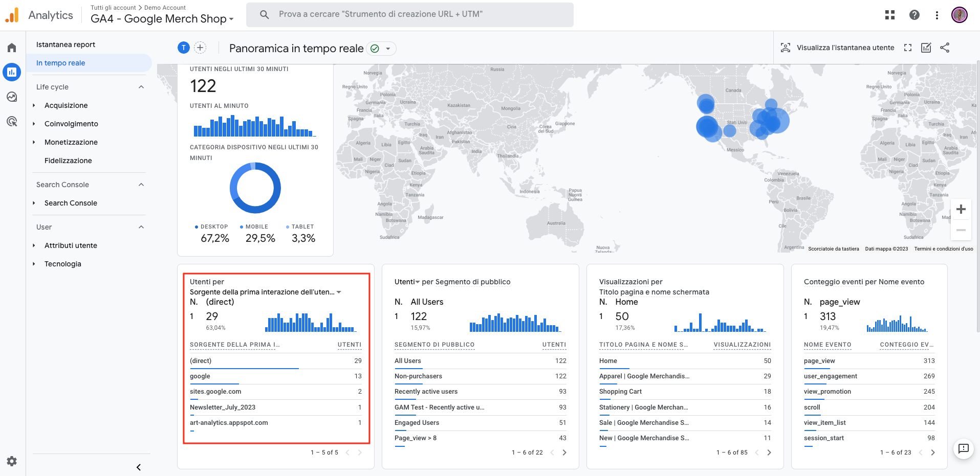Open Termini e condizioni d'uso link
The height and width of the screenshot is (476, 980).
coord(944,249)
